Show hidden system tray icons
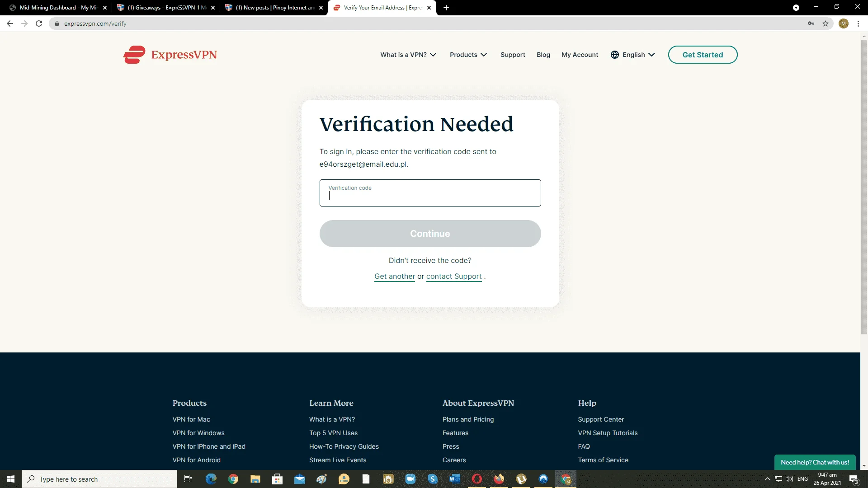Viewport: 868px width, 488px height. pyautogui.click(x=767, y=479)
